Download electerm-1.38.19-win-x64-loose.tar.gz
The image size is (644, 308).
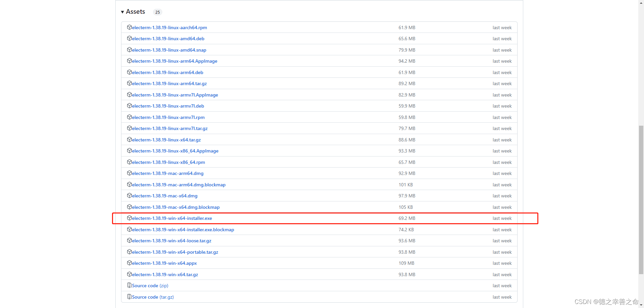tap(172, 241)
